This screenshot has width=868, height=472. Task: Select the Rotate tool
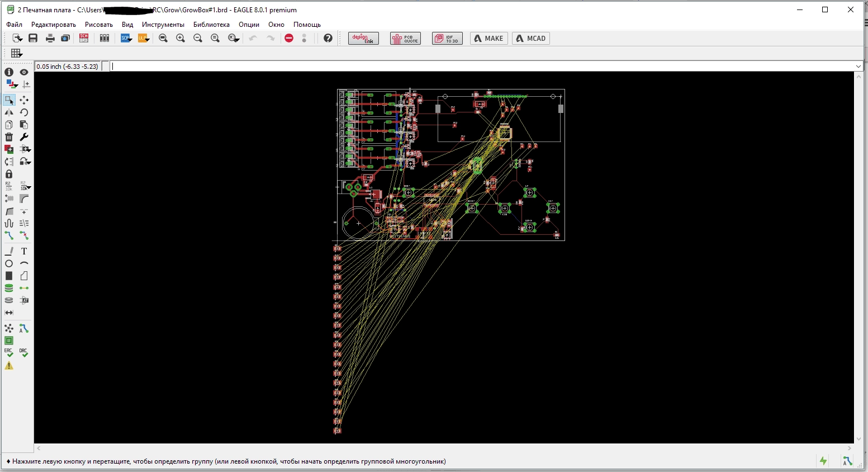(x=24, y=112)
